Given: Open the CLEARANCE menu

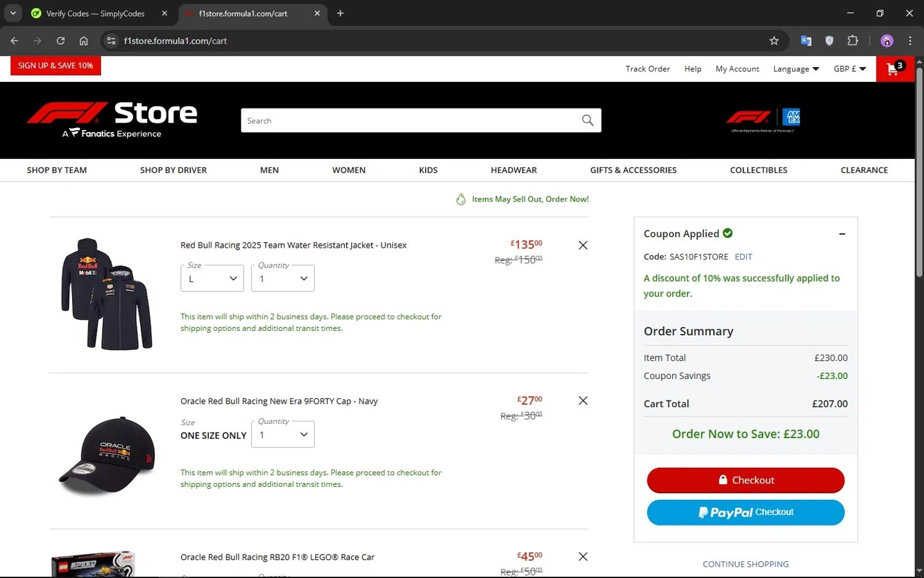Looking at the screenshot, I should (864, 170).
